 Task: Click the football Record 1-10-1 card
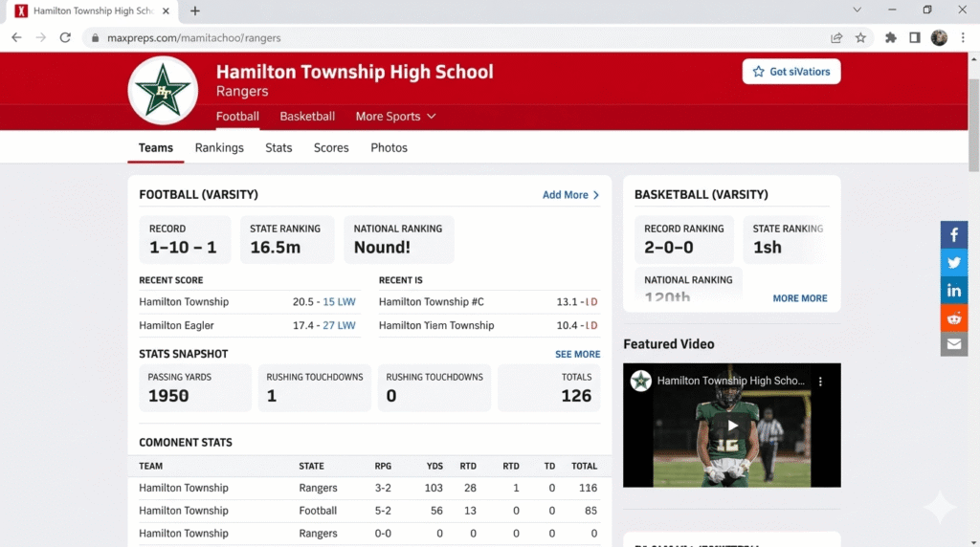[x=185, y=239]
